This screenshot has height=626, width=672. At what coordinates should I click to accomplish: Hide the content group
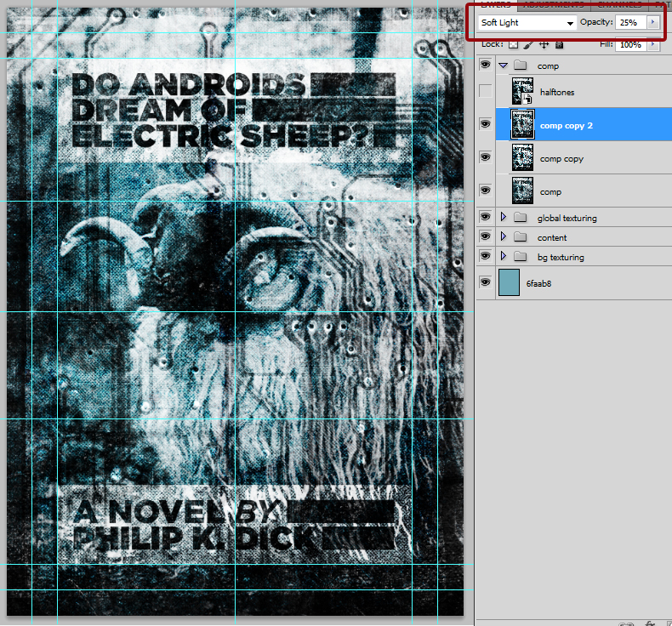485,236
